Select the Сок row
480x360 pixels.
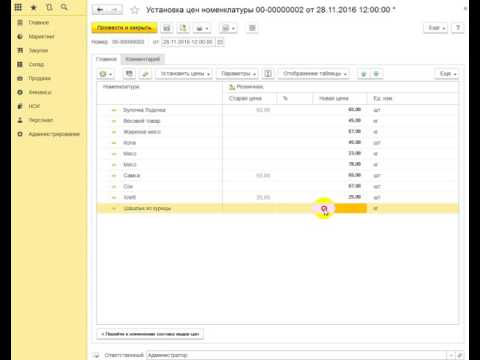tap(278, 187)
